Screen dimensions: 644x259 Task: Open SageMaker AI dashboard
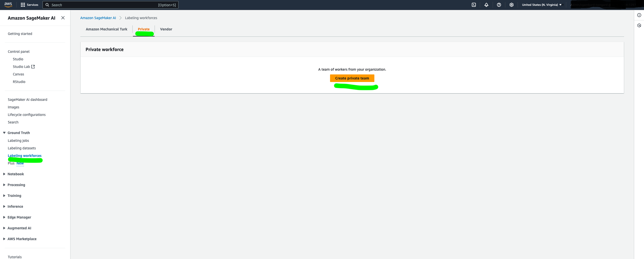coord(27,100)
